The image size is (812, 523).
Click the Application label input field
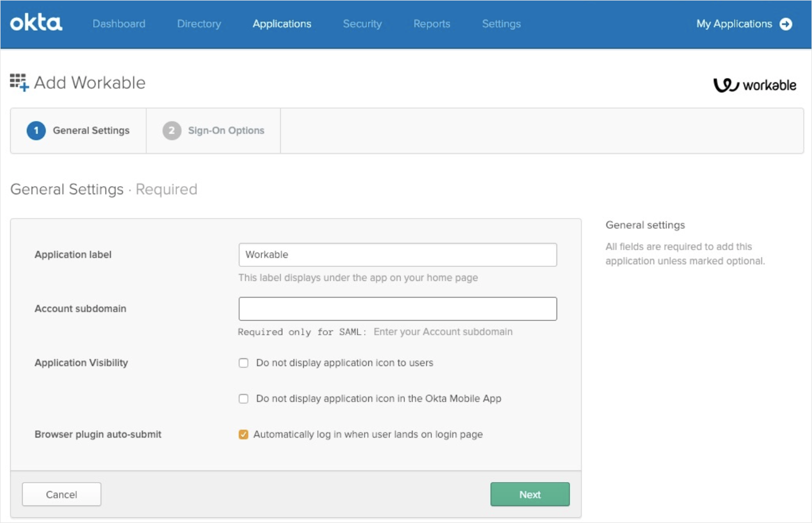click(397, 255)
